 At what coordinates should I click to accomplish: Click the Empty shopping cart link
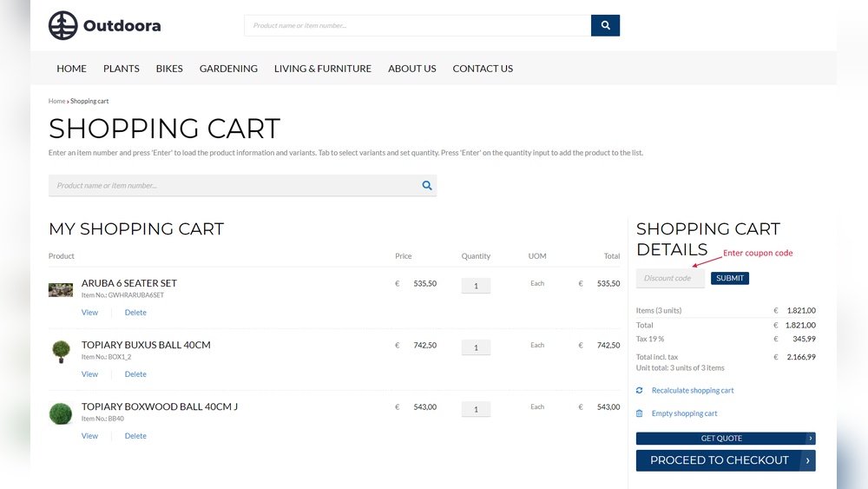[x=684, y=413]
